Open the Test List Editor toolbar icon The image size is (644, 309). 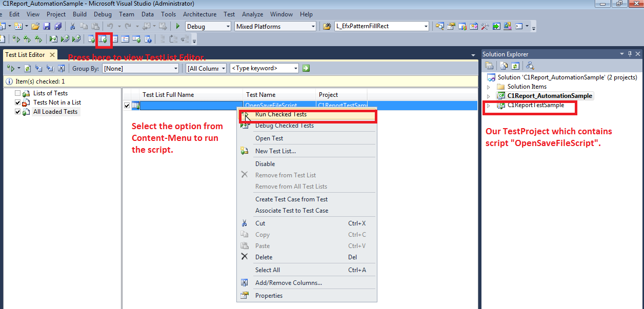click(x=103, y=39)
